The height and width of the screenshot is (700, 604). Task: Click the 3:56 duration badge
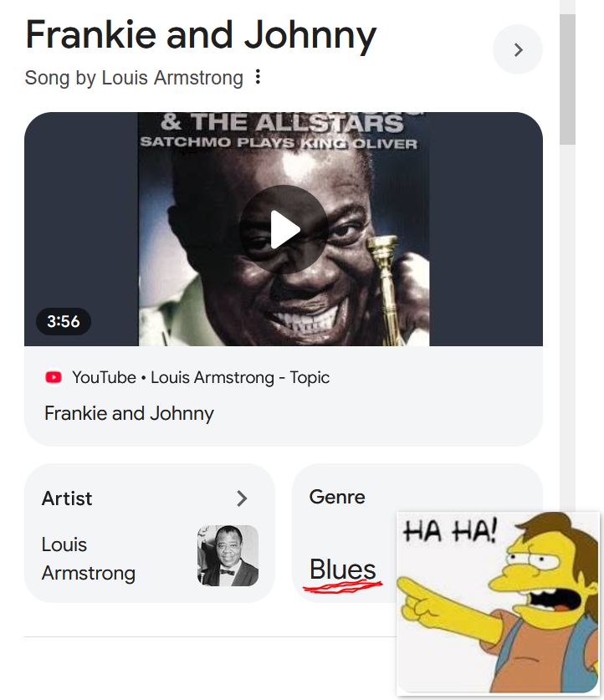[x=64, y=321]
